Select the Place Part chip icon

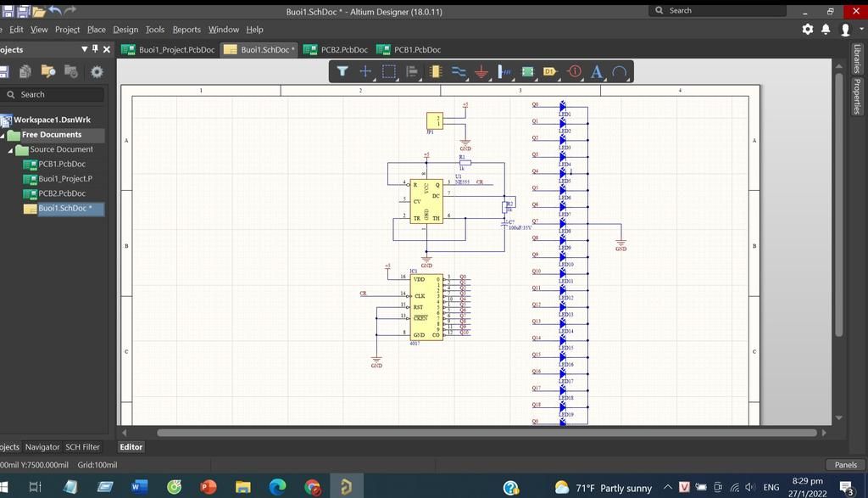435,71
